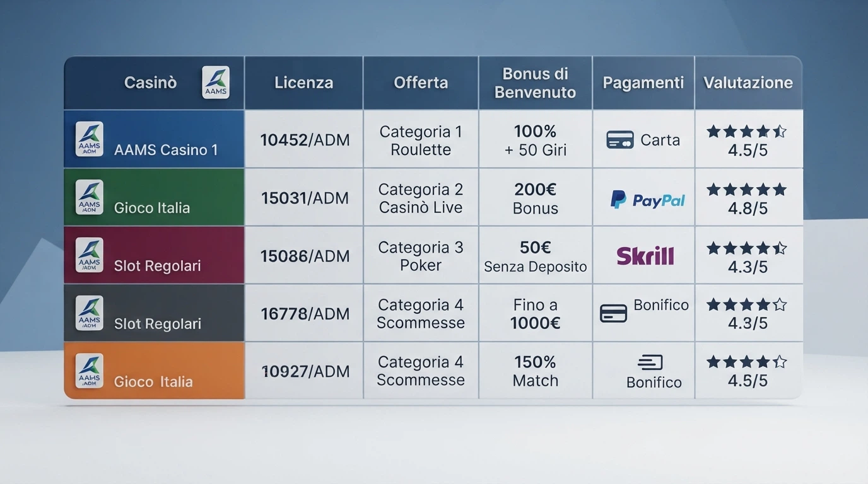The width and height of the screenshot is (868, 484).
Task: Click the AAMS logo in the 15086/ADM row
Action: [89, 255]
